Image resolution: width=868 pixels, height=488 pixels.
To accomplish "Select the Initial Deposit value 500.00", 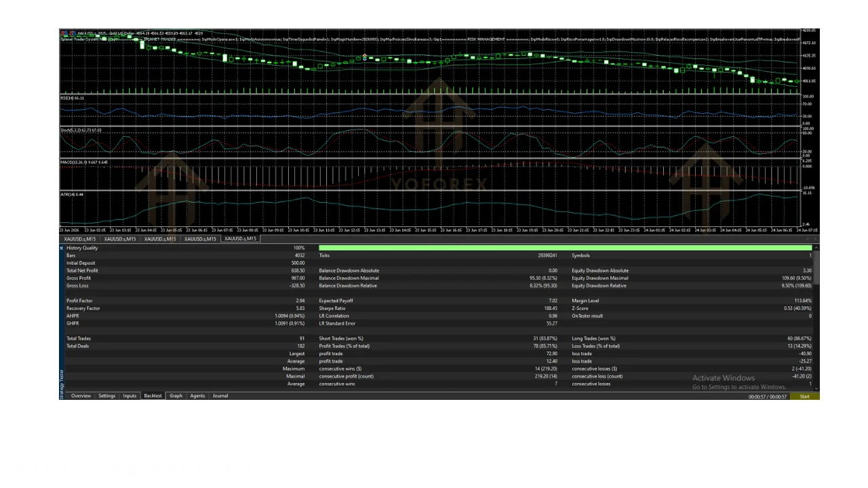I will coord(298,263).
